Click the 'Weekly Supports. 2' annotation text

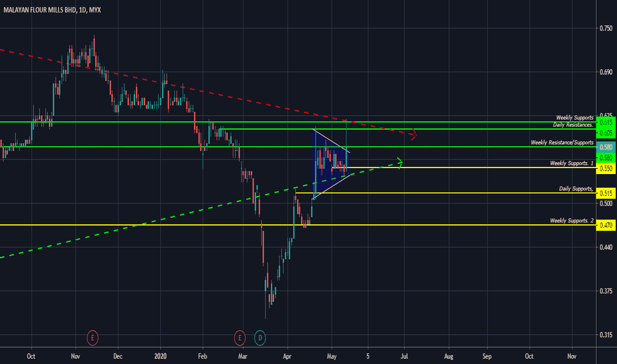[x=572, y=220]
